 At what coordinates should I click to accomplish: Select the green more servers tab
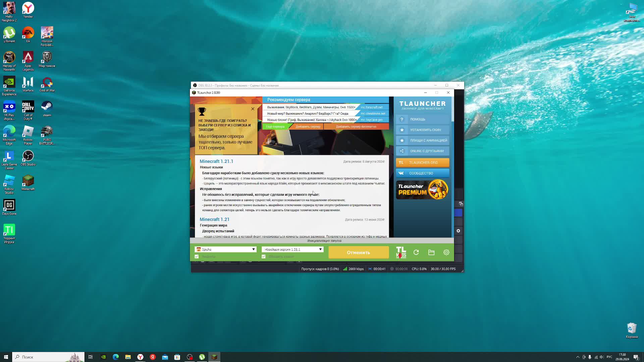tap(275, 127)
